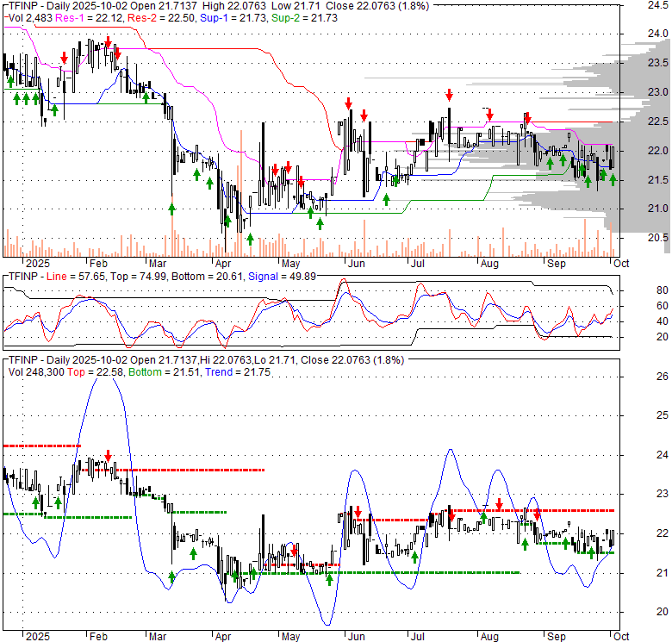
Task: Click the oscillator's 80 scale label
Action: (663, 290)
